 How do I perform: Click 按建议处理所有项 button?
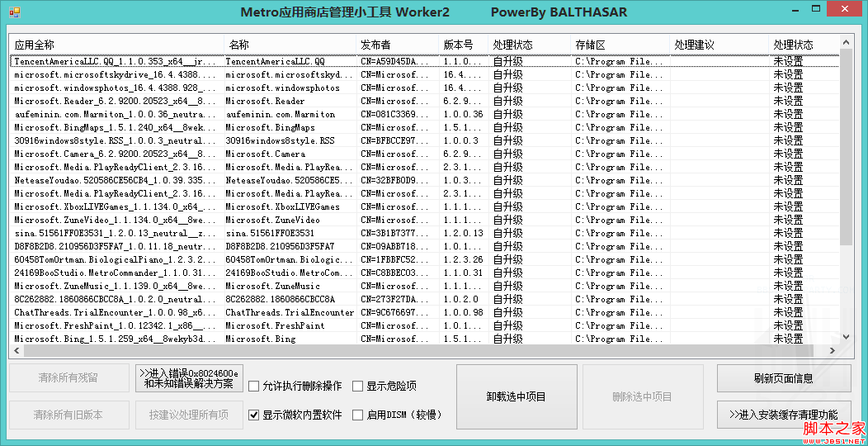click(x=189, y=415)
